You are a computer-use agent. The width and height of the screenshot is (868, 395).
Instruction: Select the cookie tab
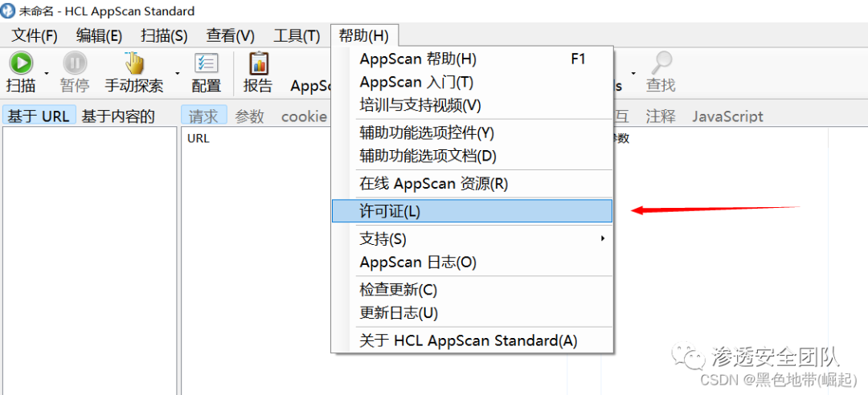(x=304, y=116)
